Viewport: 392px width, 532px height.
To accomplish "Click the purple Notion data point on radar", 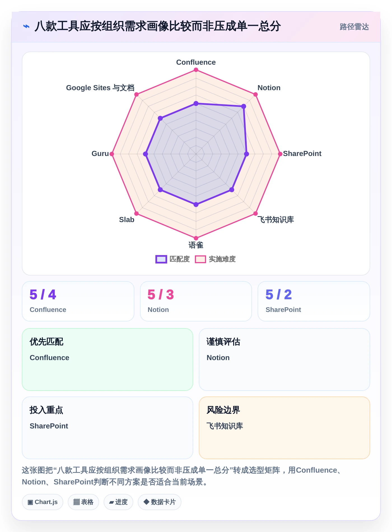I will coord(244,106).
